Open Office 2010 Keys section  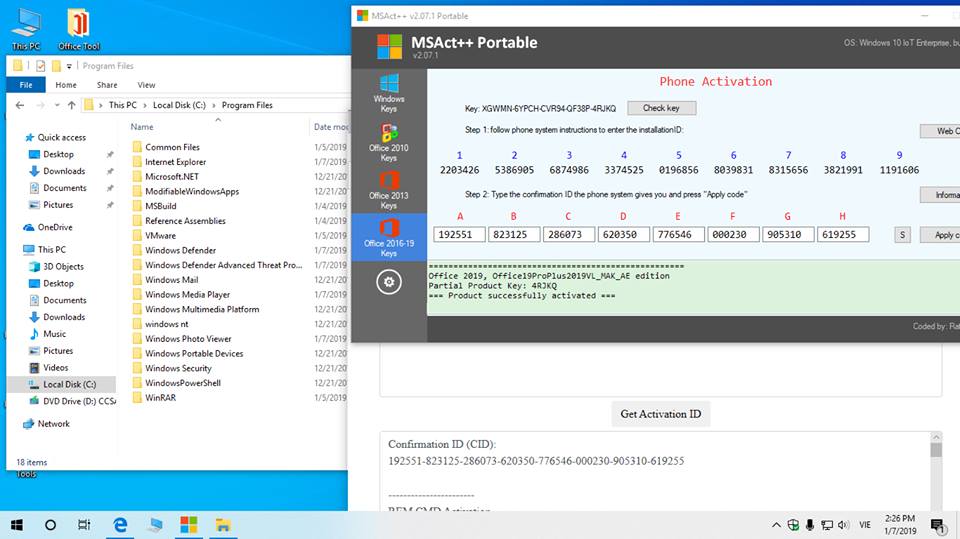(389, 141)
